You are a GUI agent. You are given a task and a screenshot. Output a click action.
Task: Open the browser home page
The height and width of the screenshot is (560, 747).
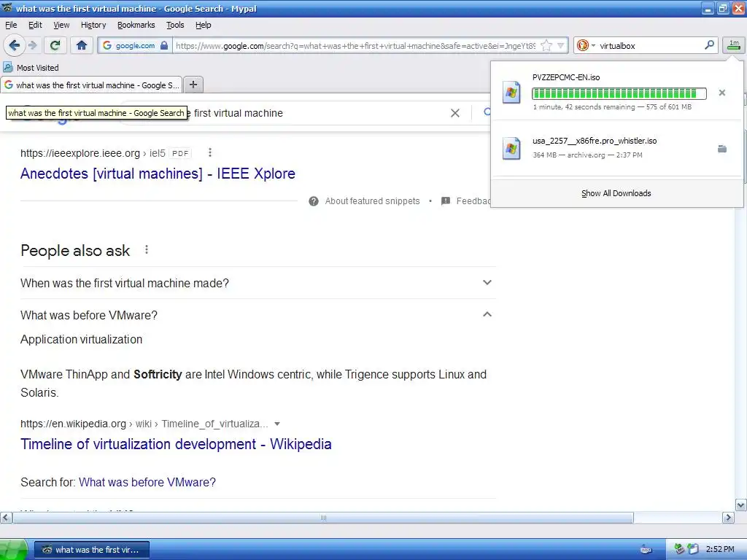[82, 46]
